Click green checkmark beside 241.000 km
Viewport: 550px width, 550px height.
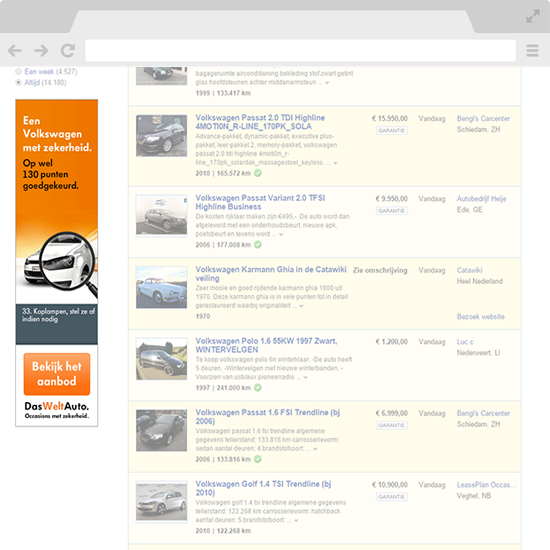coord(258,388)
